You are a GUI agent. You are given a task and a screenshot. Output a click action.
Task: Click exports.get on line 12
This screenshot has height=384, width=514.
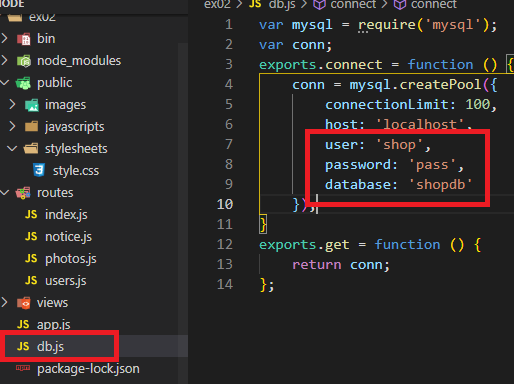[304, 245]
